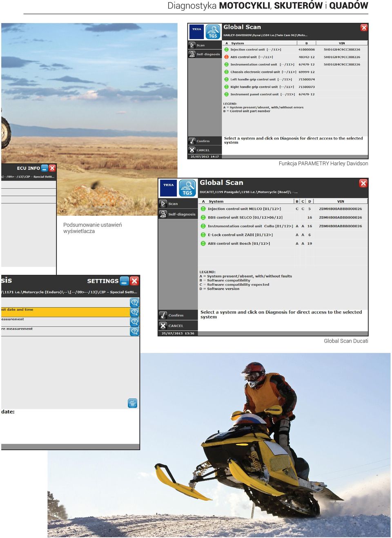Click the Self-diagnosis icon in the Ducati window
Viewport: 392px width, 538px height.
click(x=163, y=214)
